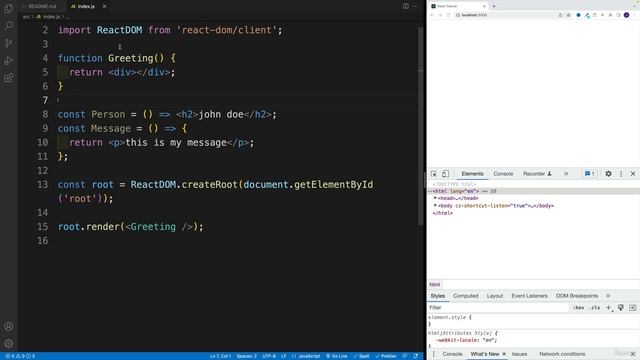Open the Recorder panel tab

click(x=537, y=174)
